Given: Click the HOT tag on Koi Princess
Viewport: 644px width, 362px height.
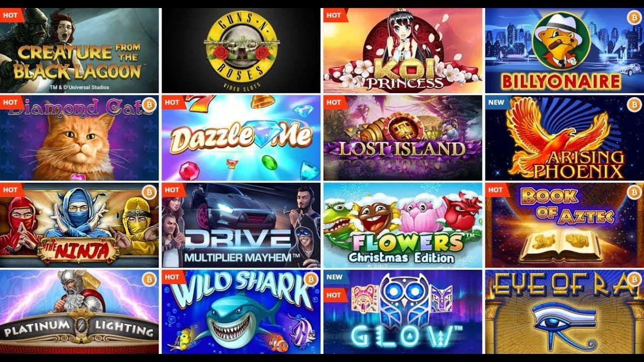Looking at the screenshot, I should [x=335, y=15].
